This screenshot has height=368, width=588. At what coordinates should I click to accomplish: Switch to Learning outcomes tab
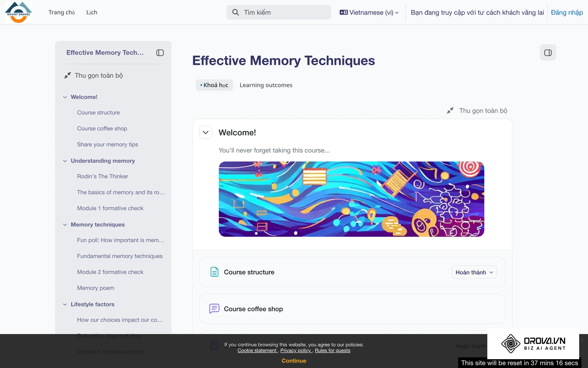[x=266, y=85]
